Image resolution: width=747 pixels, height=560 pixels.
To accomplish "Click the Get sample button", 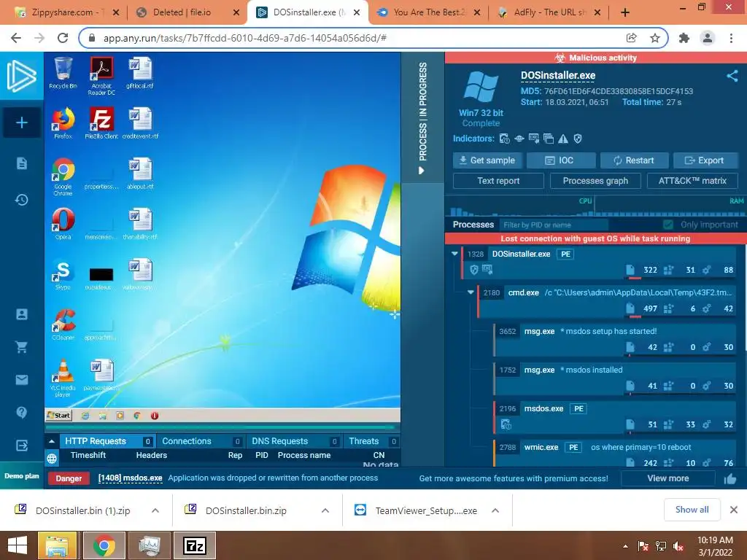I will [x=487, y=160].
